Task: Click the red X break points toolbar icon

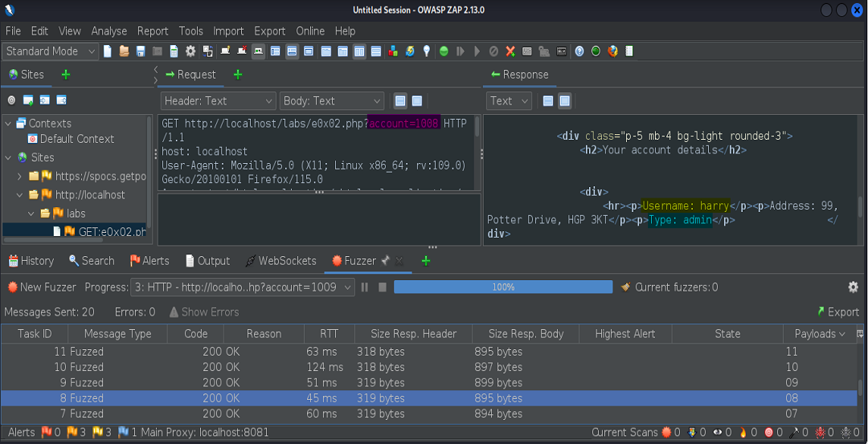Action: [x=510, y=51]
